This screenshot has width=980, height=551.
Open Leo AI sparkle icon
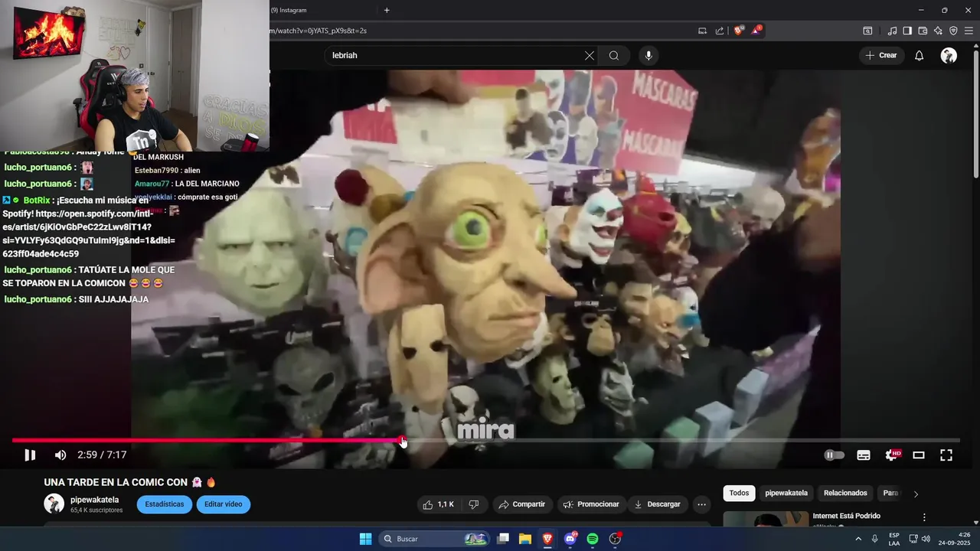pos(938,31)
